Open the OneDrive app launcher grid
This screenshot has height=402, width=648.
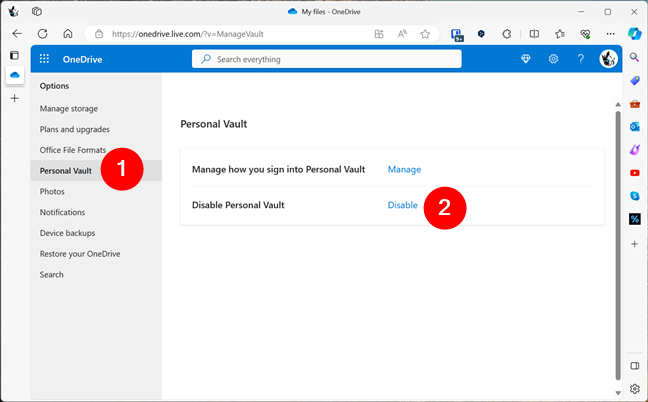pyautogui.click(x=44, y=59)
